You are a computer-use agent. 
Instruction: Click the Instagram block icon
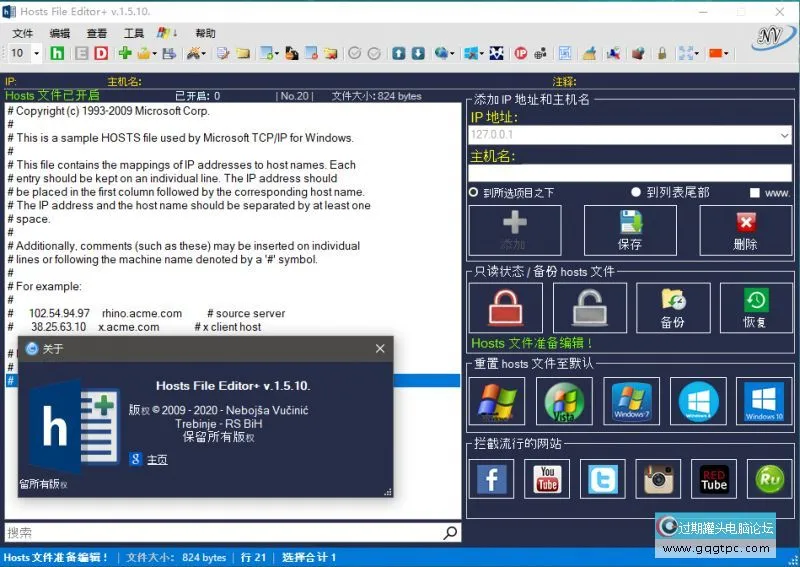point(657,479)
